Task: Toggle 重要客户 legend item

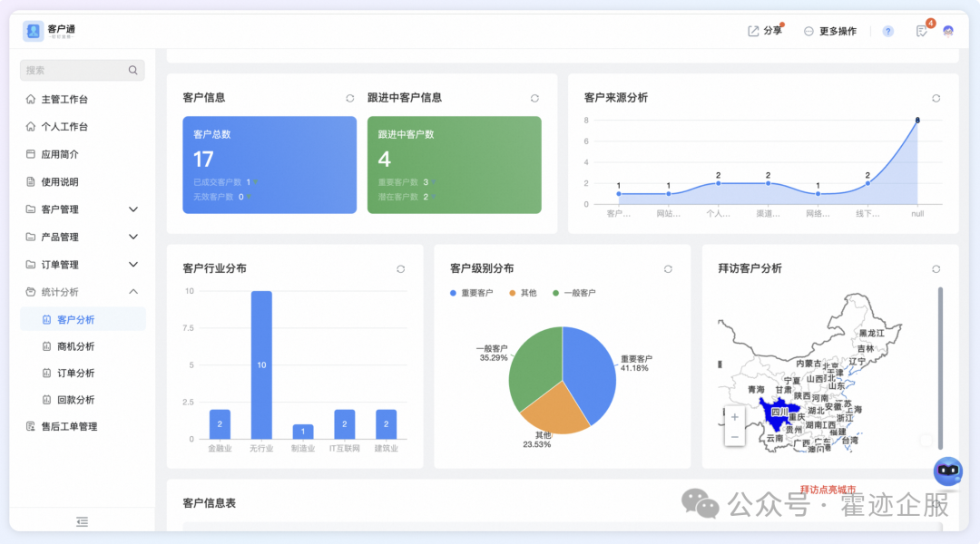Action: (471, 293)
